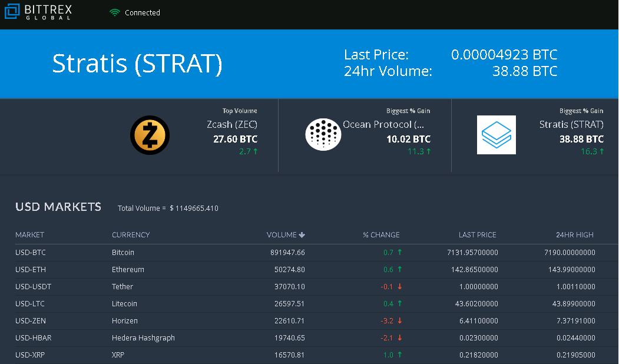Click the red down arrow for Tether
Viewport: 619px width, 364px height.
(399, 286)
